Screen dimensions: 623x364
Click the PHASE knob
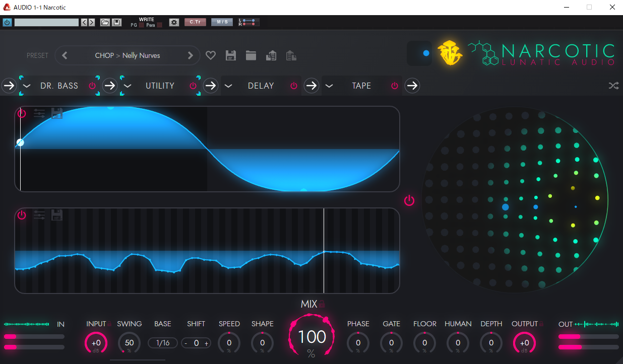(x=358, y=343)
